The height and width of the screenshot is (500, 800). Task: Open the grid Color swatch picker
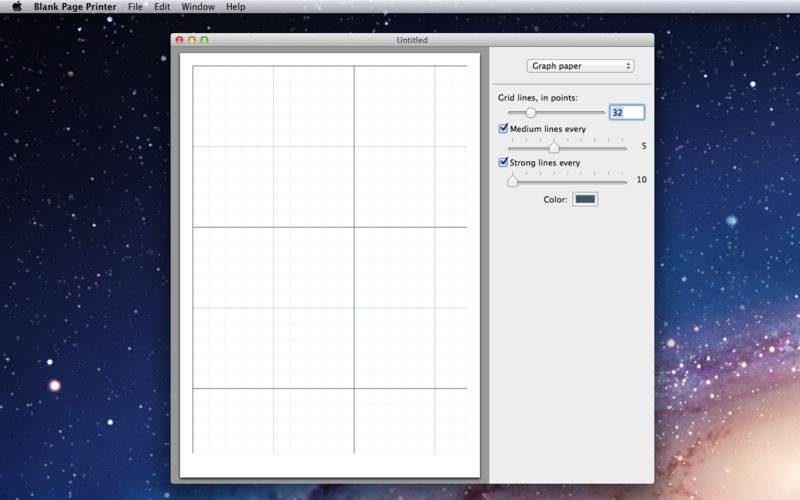click(585, 199)
